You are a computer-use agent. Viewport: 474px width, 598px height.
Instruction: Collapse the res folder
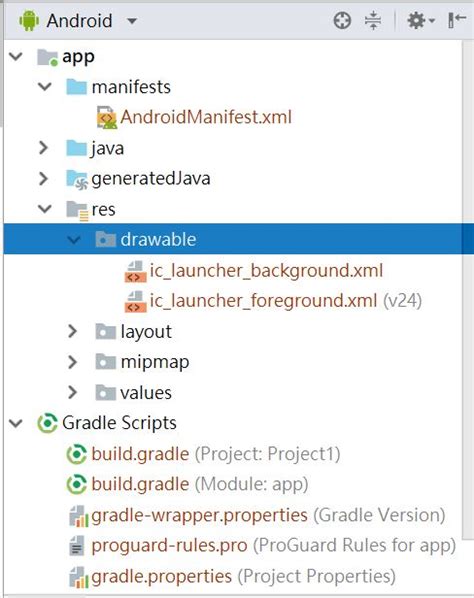45,209
